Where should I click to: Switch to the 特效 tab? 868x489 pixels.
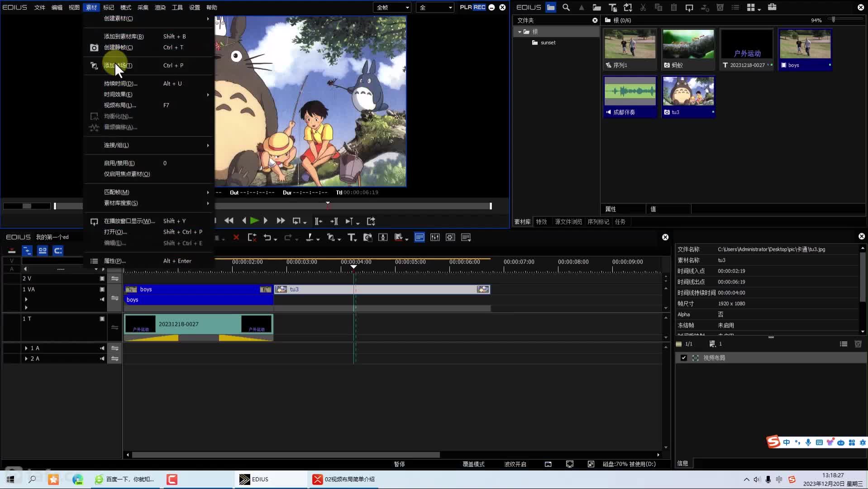[541, 222]
